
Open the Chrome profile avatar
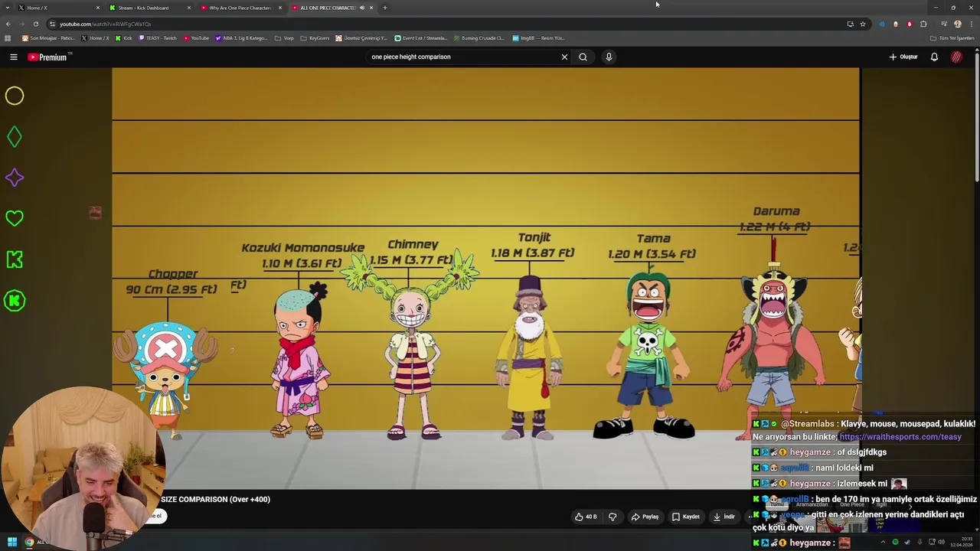pyautogui.click(x=957, y=24)
